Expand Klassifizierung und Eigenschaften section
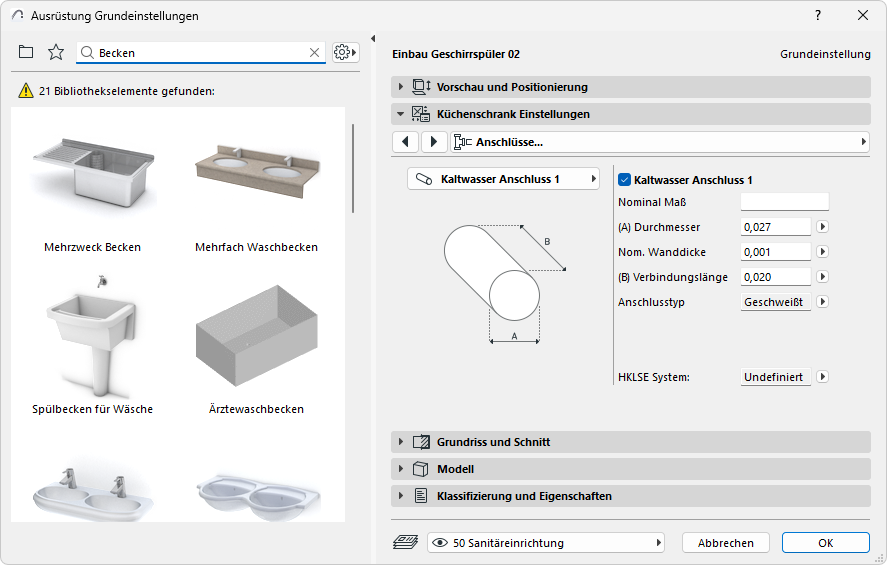This screenshot has height=565, width=887. (x=401, y=496)
